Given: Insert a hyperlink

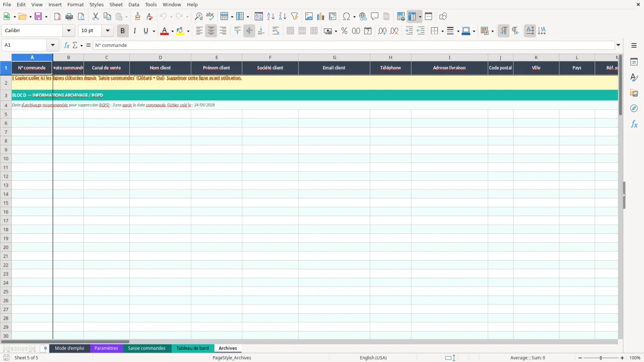Looking at the screenshot, I should point(363,17).
